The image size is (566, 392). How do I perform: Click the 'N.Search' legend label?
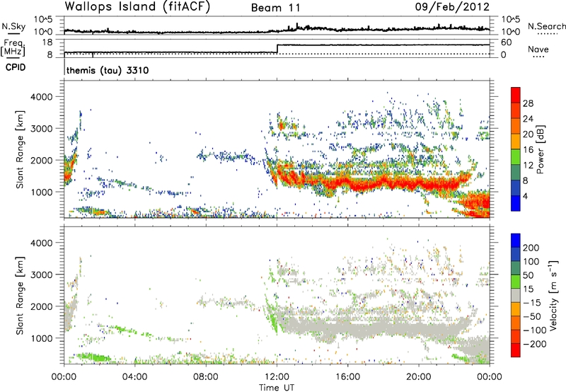point(547,26)
